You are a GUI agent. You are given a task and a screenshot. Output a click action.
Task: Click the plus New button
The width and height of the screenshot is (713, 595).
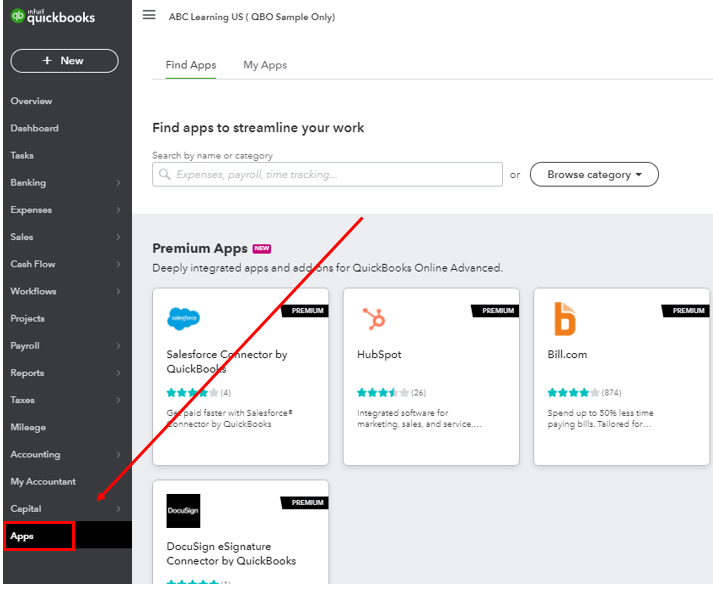point(64,61)
